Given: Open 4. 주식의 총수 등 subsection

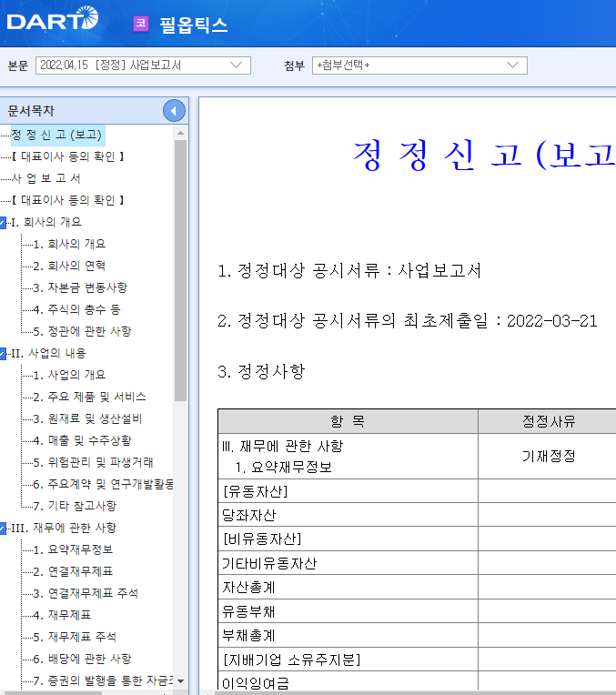Looking at the screenshot, I should pyautogui.click(x=76, y=309).
